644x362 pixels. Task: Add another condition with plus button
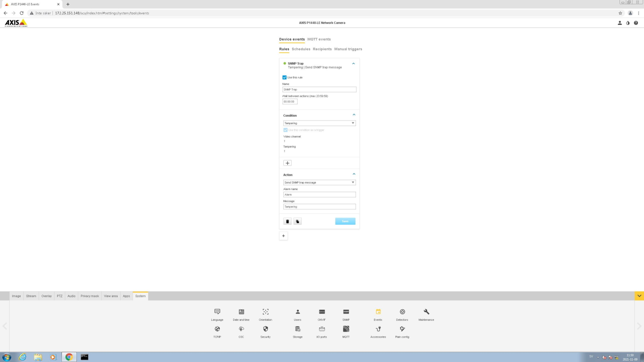(x=288, y=163)
